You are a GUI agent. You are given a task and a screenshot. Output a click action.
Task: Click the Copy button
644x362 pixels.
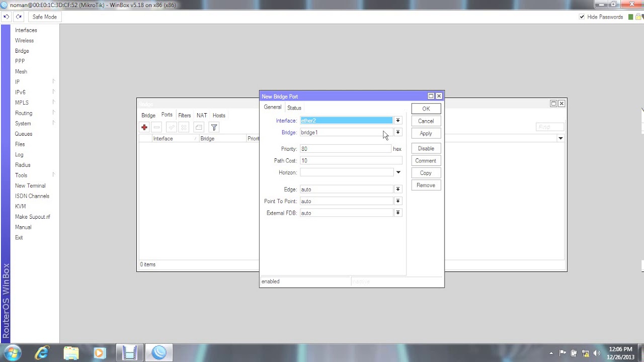pos(426,173)
